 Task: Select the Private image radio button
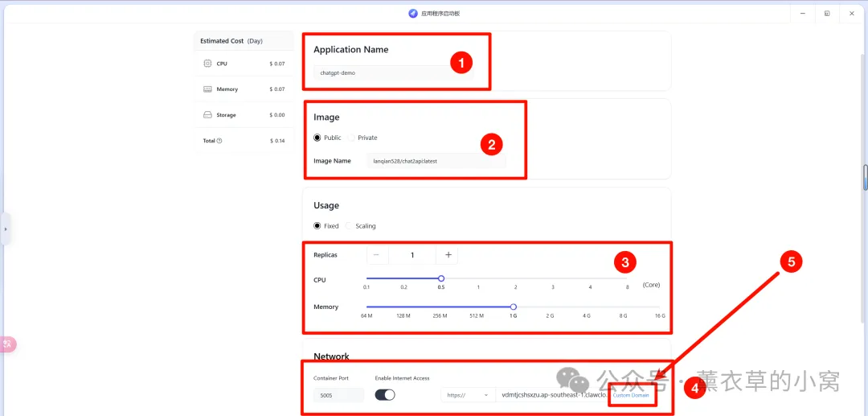tap(352, 138)
